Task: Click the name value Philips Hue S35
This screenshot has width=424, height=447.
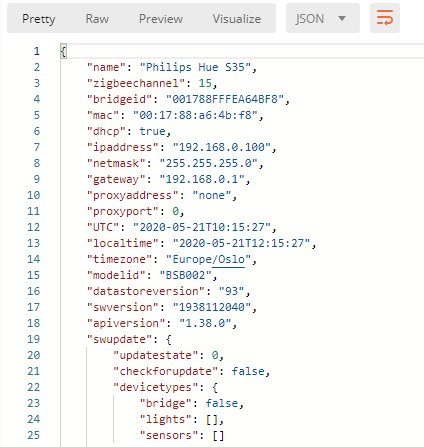Action: tap(195, 67)
